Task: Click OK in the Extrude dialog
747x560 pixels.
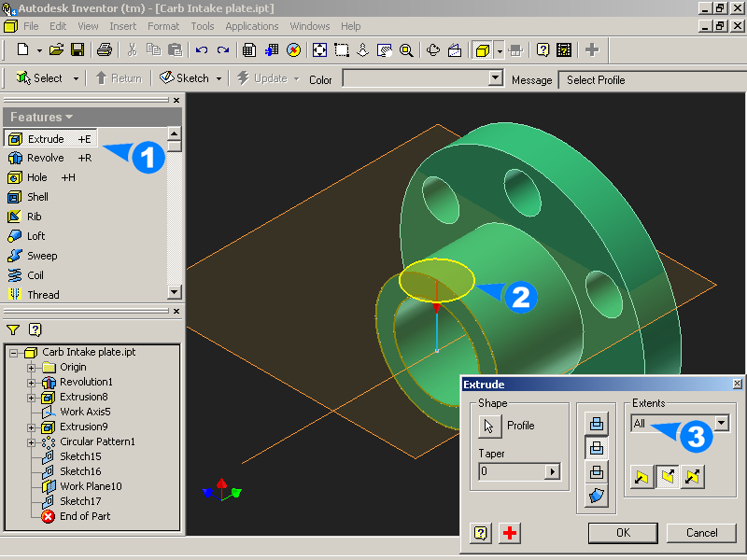Action: [623, 533]
